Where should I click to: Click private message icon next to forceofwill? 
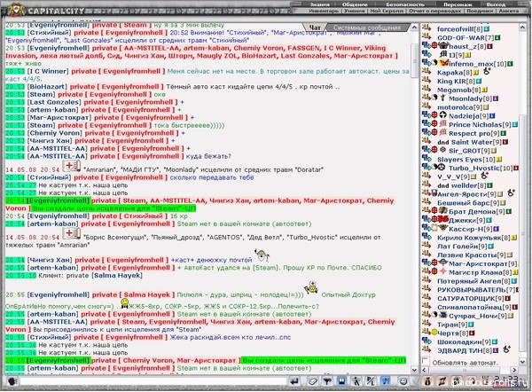pos(426,28)
